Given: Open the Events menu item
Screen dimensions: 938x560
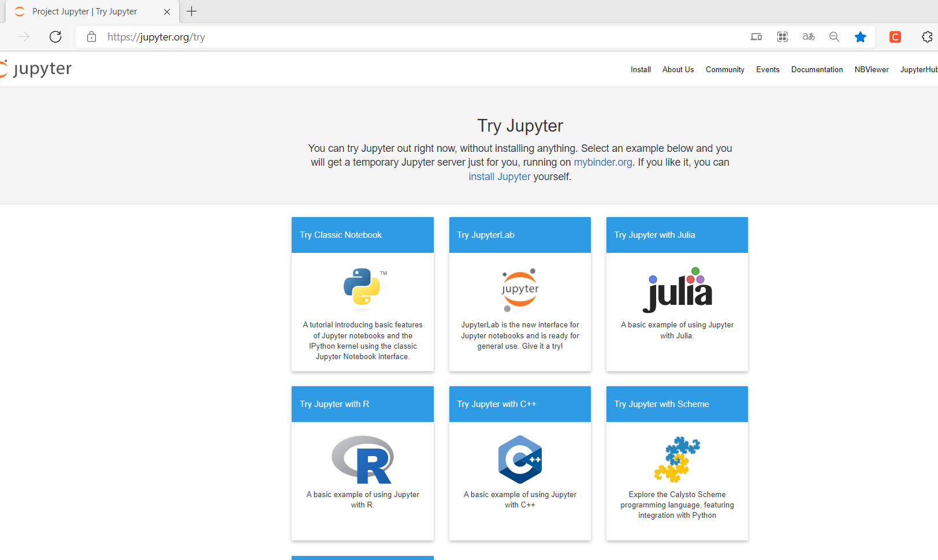Looking at the screenshot, I should [x=768, y=69].
